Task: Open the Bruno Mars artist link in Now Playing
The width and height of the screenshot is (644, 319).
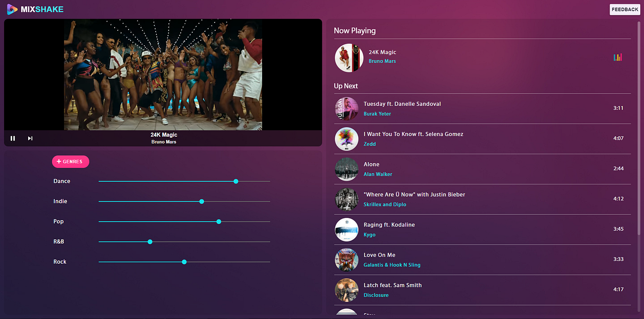Action: coord(382,61)
